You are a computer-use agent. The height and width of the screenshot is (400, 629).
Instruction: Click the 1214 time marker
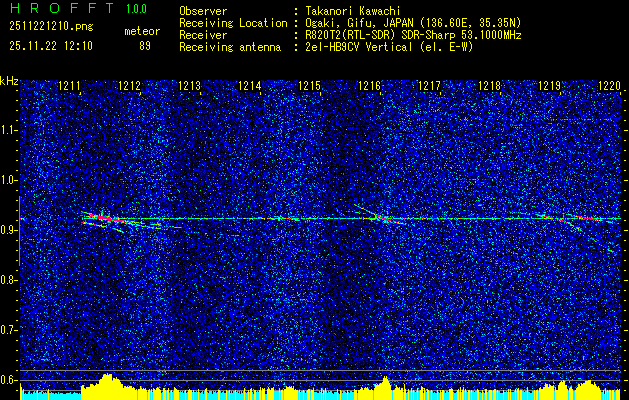pyautogui.click(x=249, y=86)
